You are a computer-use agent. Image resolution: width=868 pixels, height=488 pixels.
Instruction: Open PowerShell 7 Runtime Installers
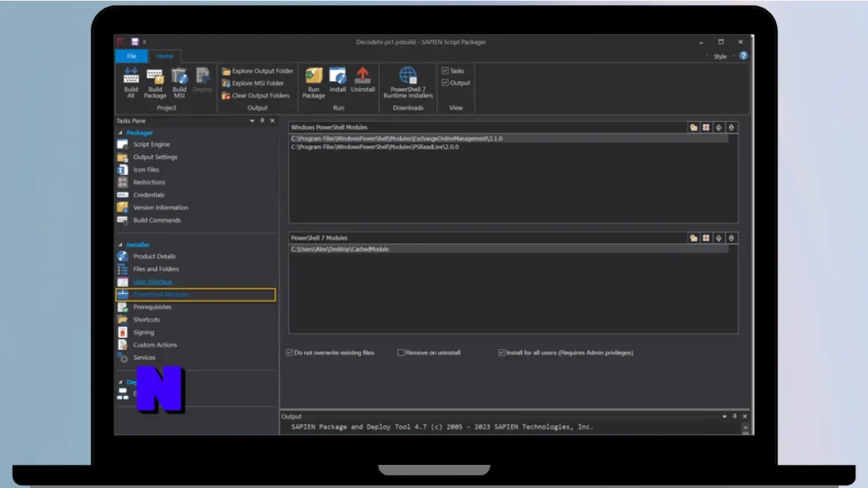tap(408, 82)
